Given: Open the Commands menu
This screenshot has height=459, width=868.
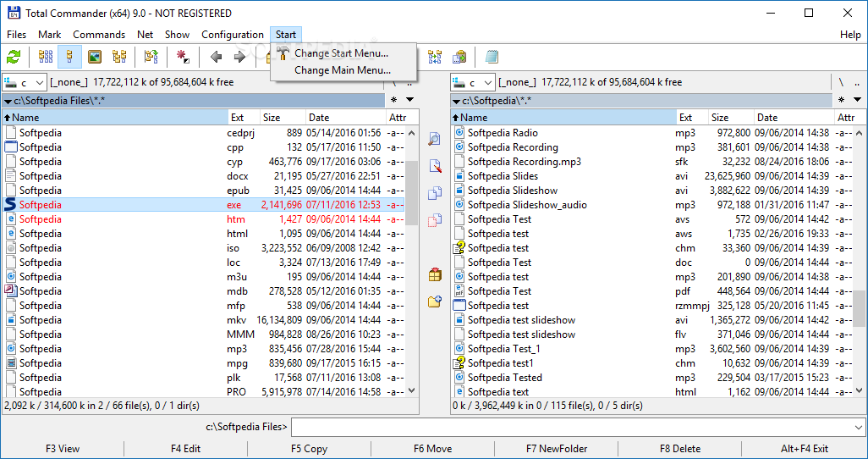Looking at the screenshot, I should (x=99, y=35).
